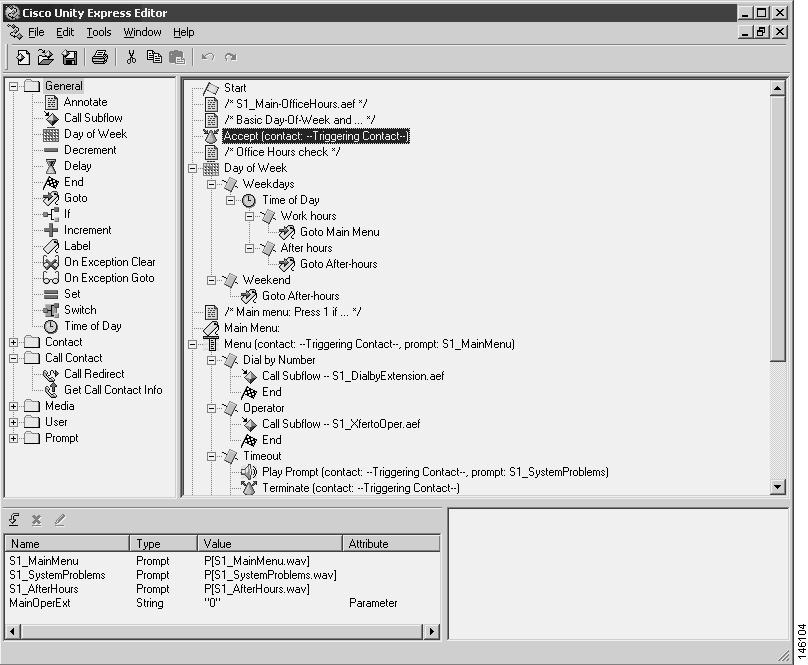808x665 pixels.
Task: Open the Tools menu
Action: coord(98,31)
